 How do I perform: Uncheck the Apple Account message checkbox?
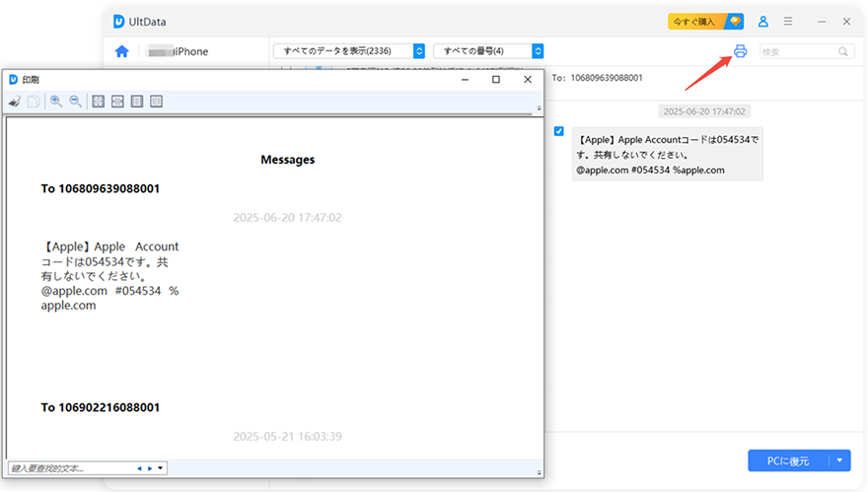(x=559, y=131)
